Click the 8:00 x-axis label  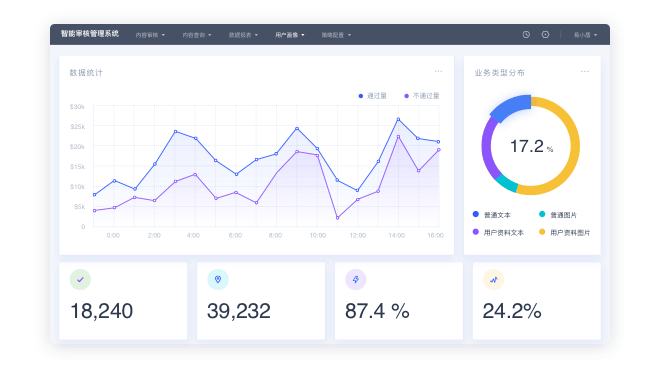coord(275,235)
